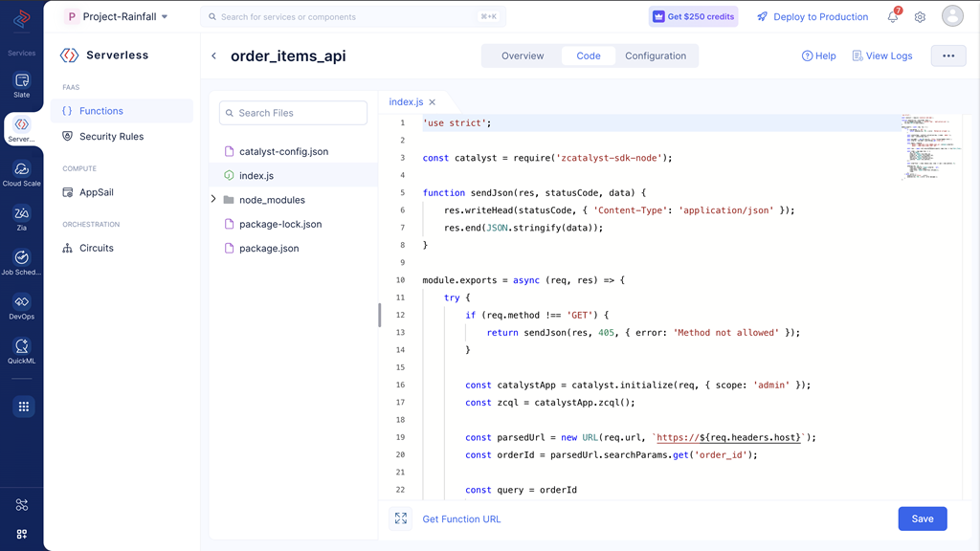The height and width of the screenshot is (551, 980).
Task: Click the back arrow beside order_items_api
Action: [213, 55]
